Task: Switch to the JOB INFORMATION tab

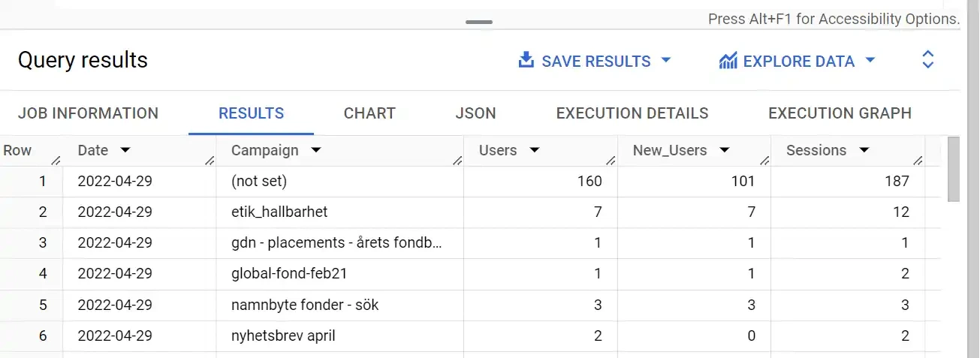Action: point(88,113)
